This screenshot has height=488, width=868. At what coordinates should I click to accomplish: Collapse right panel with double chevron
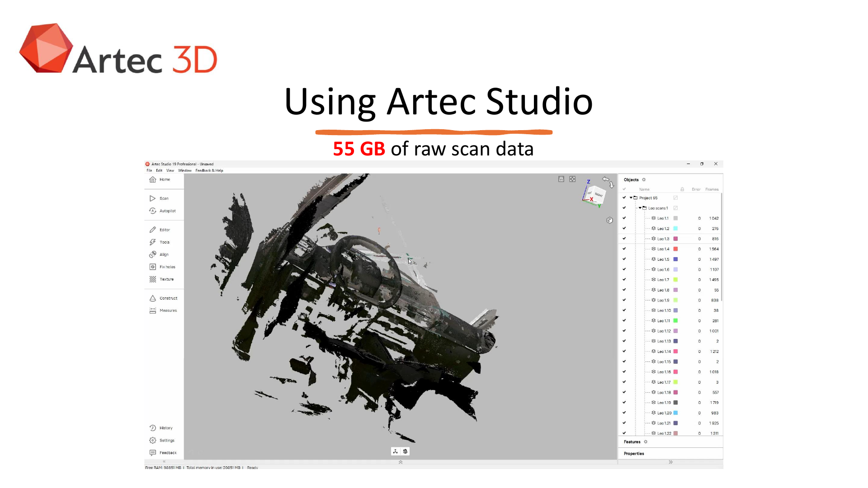coord(670,462)
